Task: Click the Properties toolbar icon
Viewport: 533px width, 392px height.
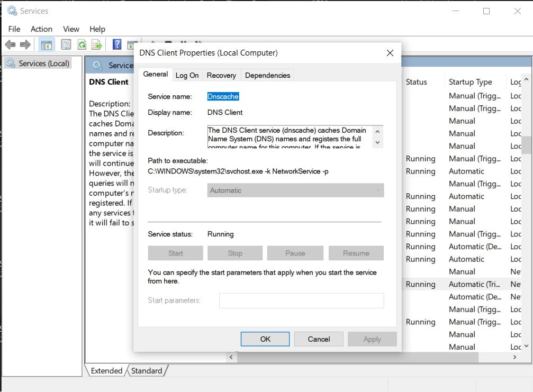Action: [x=66, y=45]
